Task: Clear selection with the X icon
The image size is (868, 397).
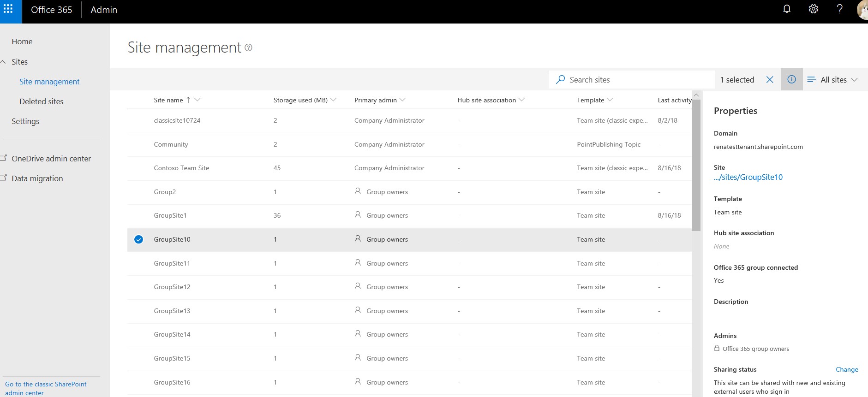Action: pos(770,80)
